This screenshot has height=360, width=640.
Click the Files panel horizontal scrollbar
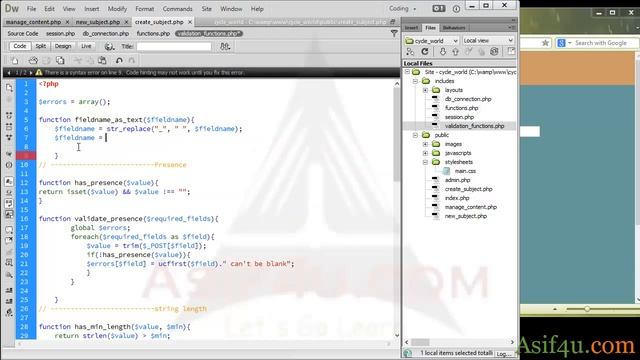point(420,342)
